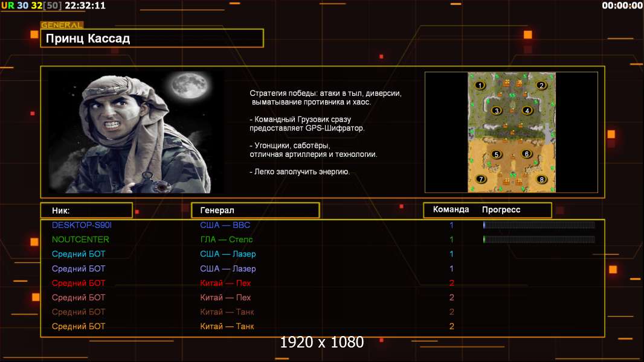Click the "Команда" column header
The width and height of the screenshot is (644, 362).
[451, 209]
